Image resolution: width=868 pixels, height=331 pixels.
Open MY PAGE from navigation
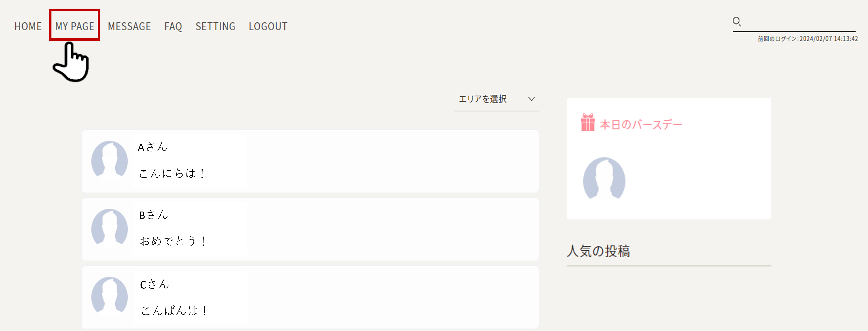point(74,26)
